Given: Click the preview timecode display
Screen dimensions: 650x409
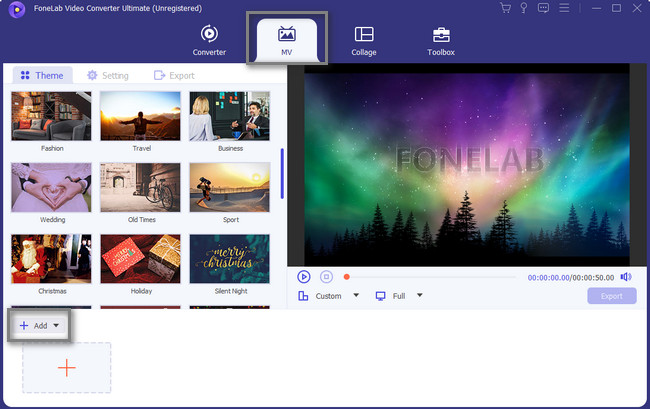Looking at the screenshot, I should point(571,278).
